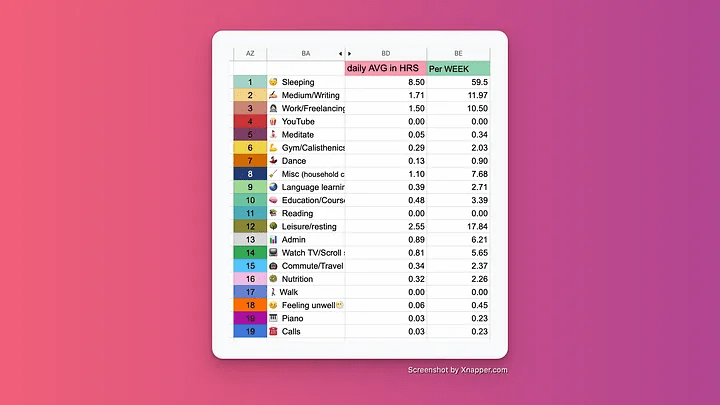
Task: Click the 'daily AVG in HRS' header cell
Action: [x=385, y=68]
